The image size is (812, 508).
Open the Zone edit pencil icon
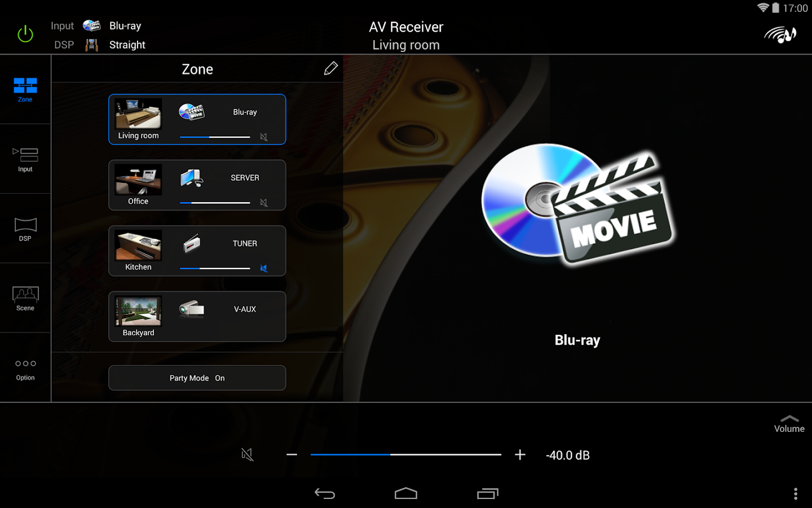coord(331,68)
